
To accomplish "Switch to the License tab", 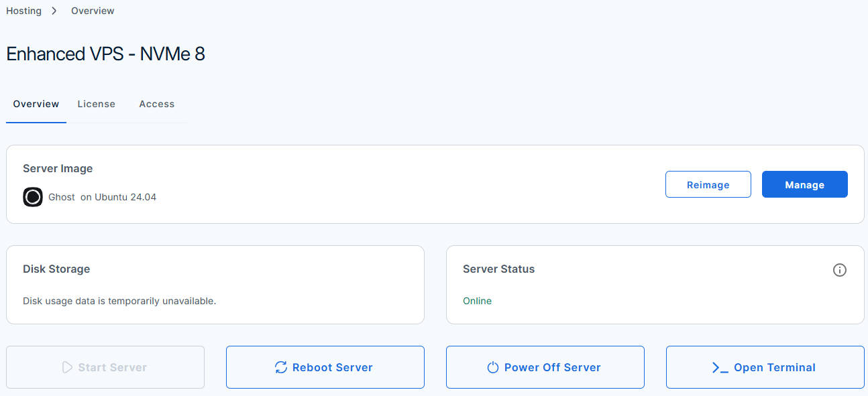I will 96,104.
